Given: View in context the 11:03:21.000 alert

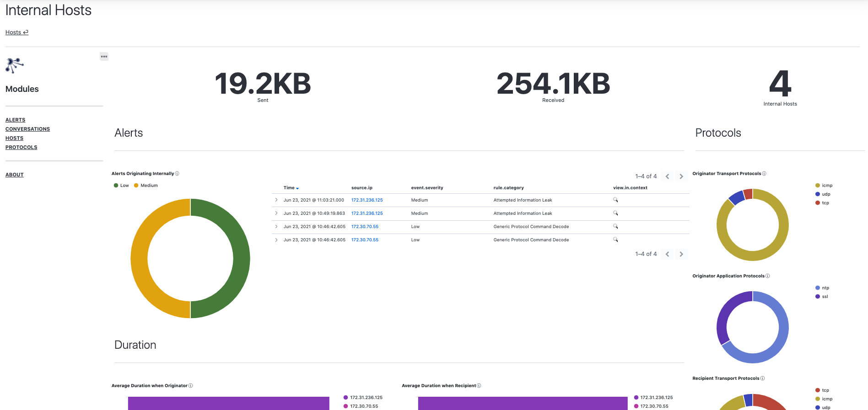Looking at the screenshot, I should pyautogui.click(x=615, y=200).
